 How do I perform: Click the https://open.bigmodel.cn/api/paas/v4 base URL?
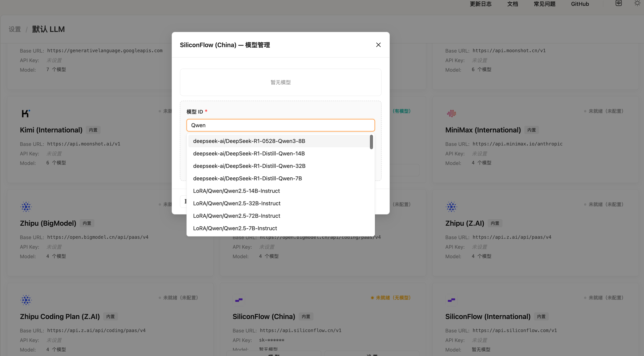(x=98, y=237)
